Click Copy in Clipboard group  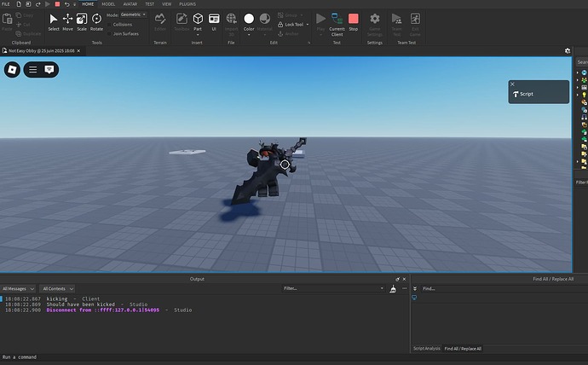click(x=25, y=15)
